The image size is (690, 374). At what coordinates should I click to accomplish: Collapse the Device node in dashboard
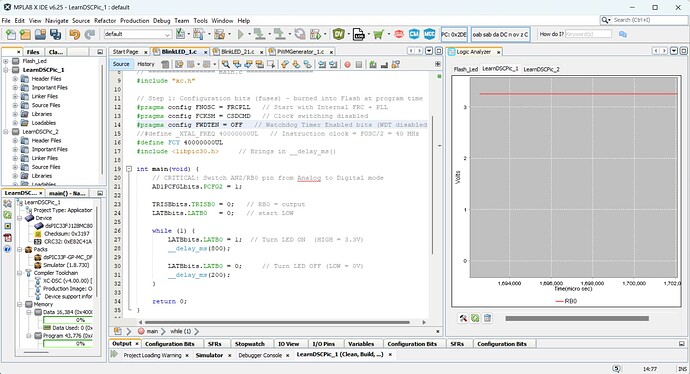point(20,218)
